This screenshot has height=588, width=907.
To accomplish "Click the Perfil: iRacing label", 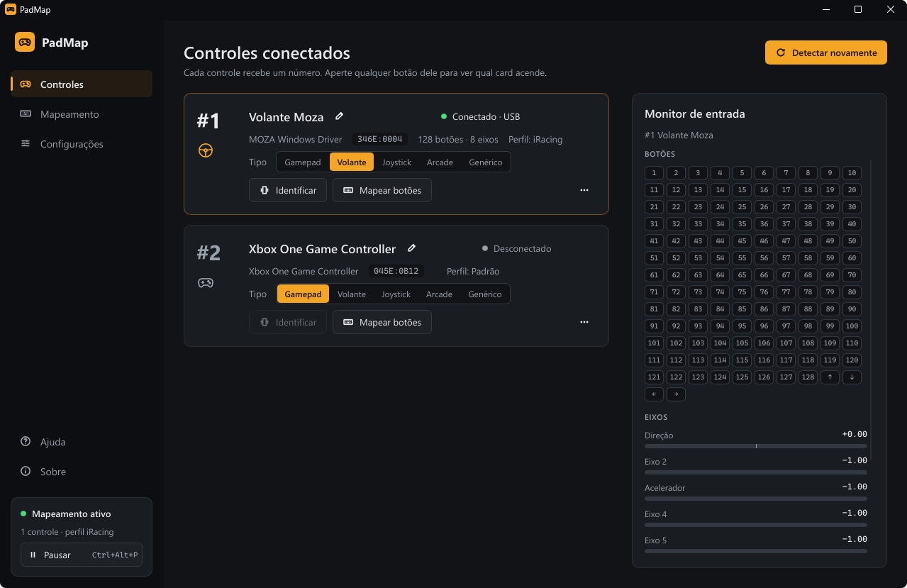I will 535,139.
